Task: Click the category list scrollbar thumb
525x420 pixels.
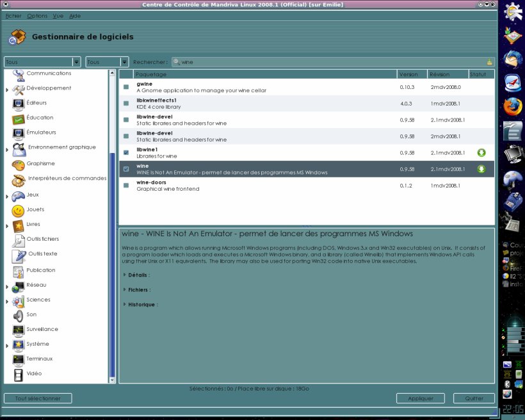Action: 112,264
